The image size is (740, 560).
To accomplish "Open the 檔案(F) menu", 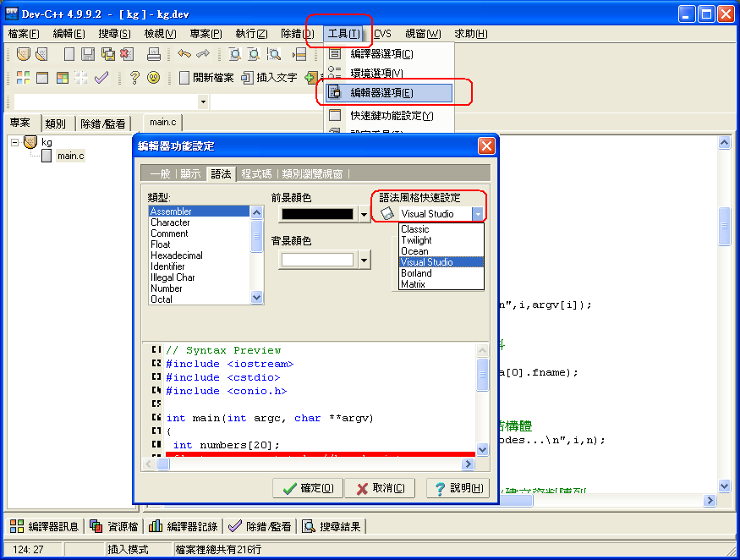I will 24,34.
